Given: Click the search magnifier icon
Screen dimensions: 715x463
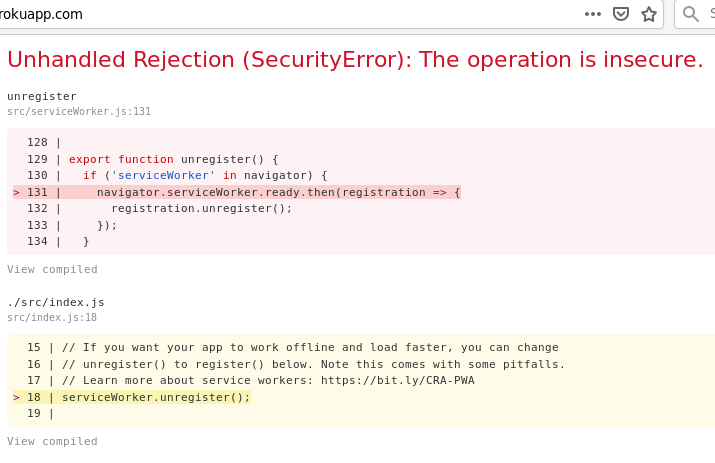Looking at the screenshot, I should pos(691,14).
